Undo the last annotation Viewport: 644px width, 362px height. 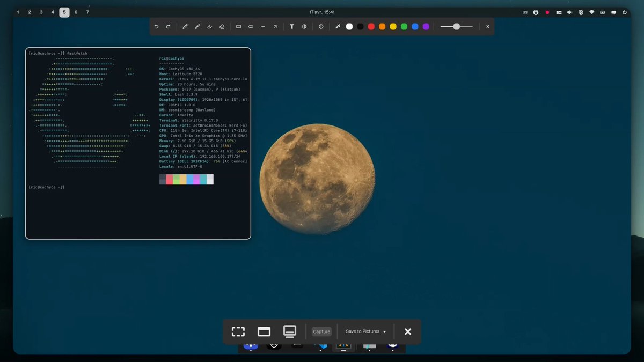pyautogui.click(x=156, y=26)
